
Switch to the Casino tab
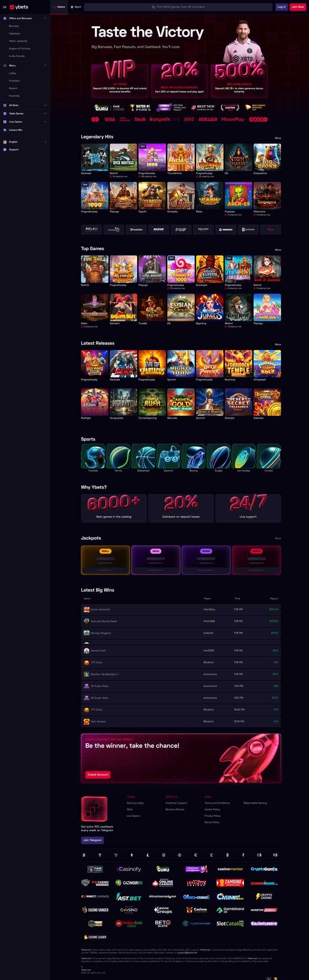tap(59, 7)
